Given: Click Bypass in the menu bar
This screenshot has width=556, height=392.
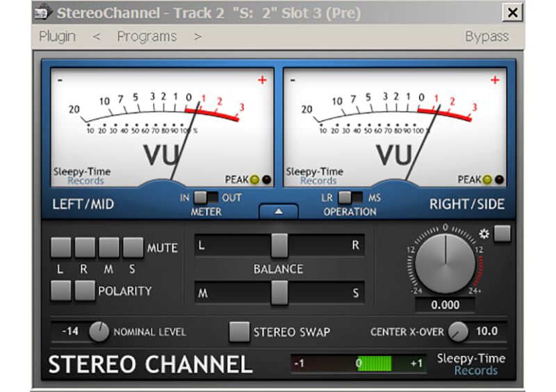Looking at the screenshot, I should pyautogui.click(x=487, y=37).
